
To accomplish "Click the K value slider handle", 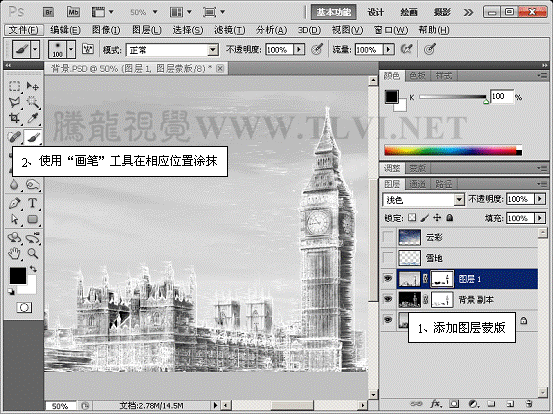I will 486,102.
